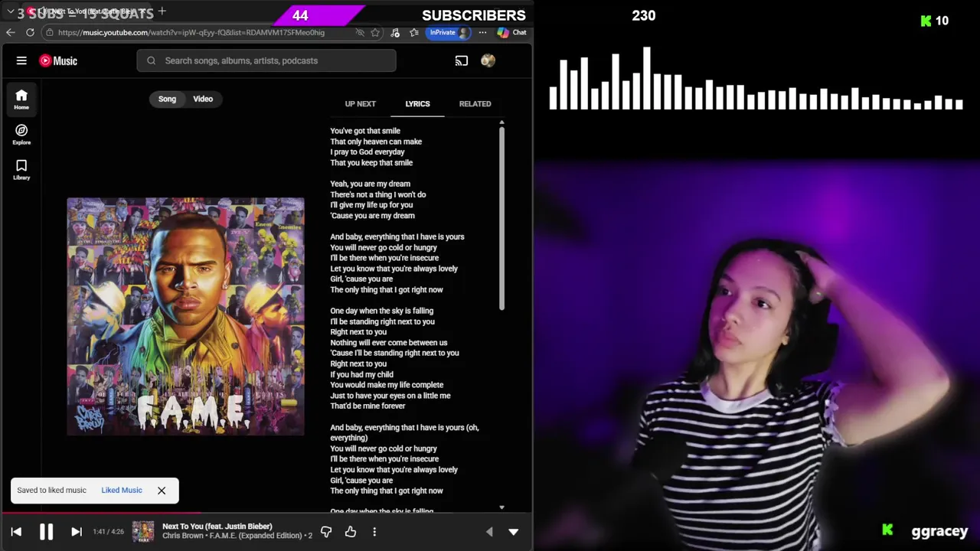Open a new browser tab
The width and height of the screenshot is (980, 551).
pyautogui.click(x=162, y=11)
